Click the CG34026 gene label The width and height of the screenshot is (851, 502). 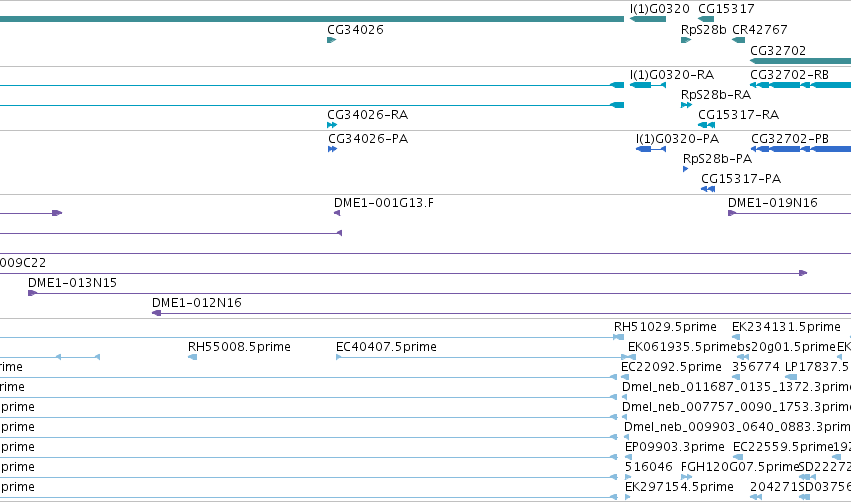click(355, 30)
